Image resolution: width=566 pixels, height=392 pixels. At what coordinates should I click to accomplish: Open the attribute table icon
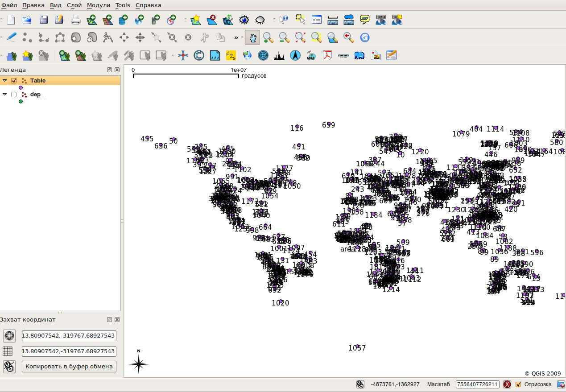point(316,20)
